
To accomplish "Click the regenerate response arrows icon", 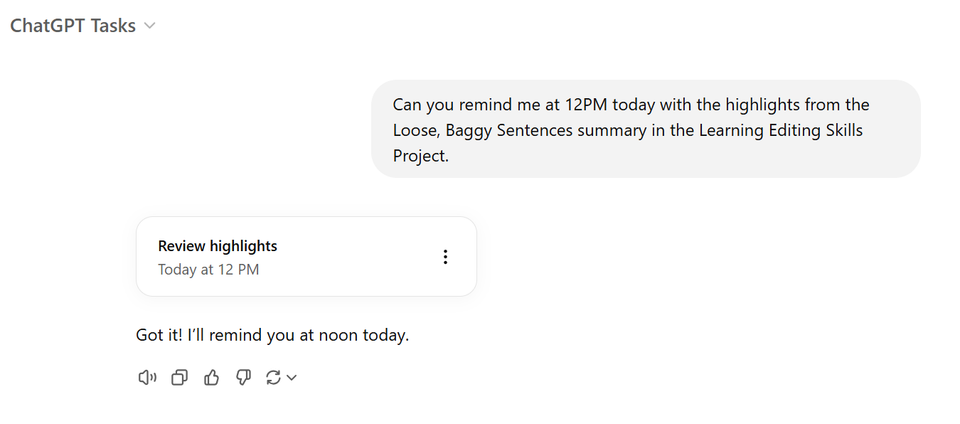I will coord(272,377).
